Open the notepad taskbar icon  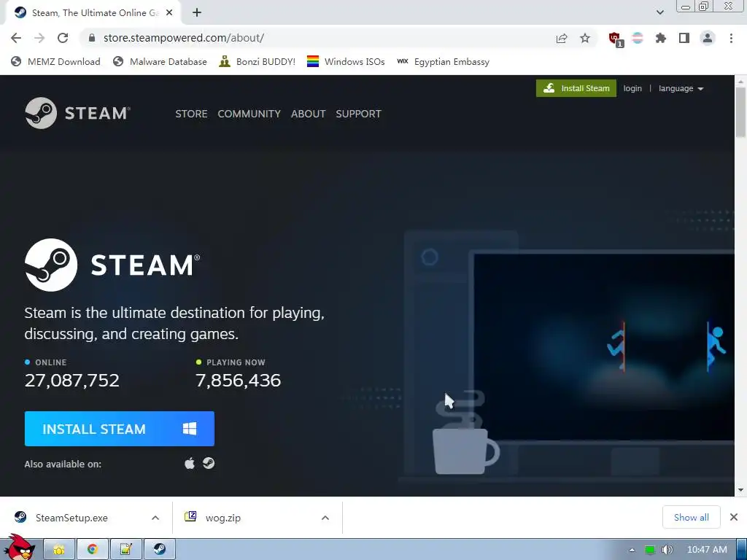coord(125,550)
